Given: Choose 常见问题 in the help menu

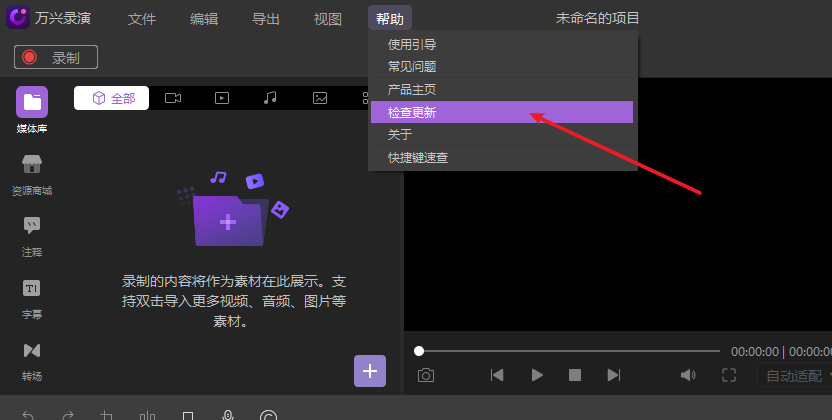Looking at the screenshot, I should 502,66.
